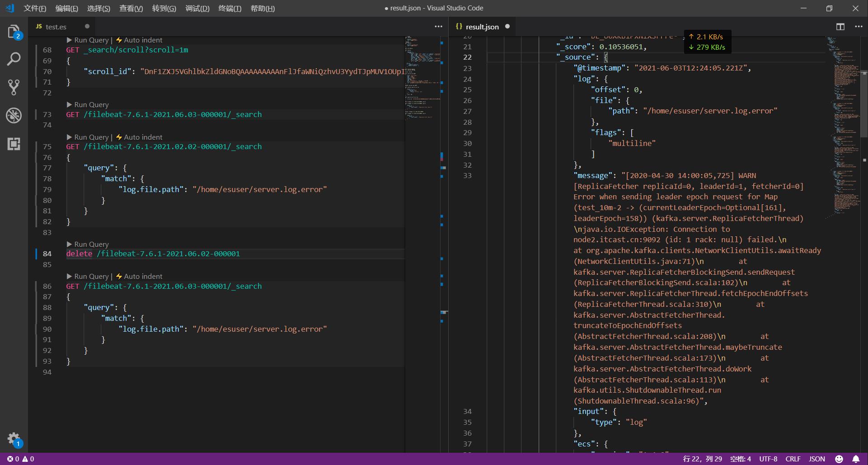Run Query above the scroll request line 68
868x465 pixels.
pyautogui.click(x=88, y=40)
